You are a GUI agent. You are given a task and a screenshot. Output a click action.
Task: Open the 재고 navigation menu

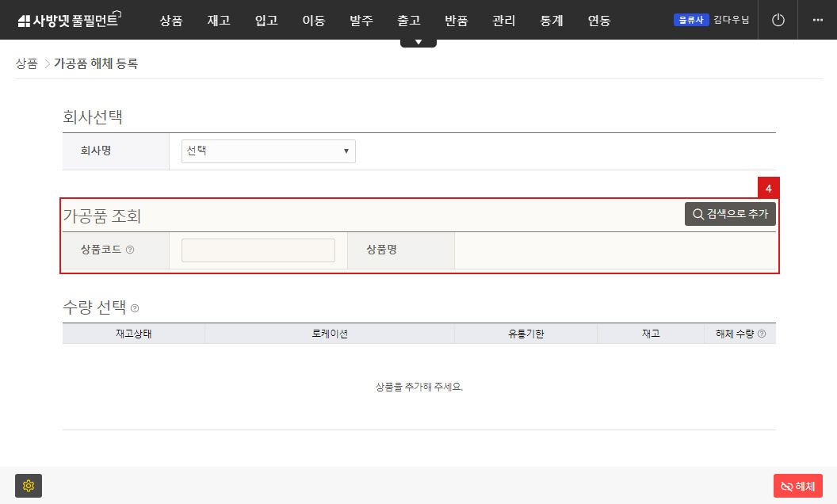click(x=219, y=21)
